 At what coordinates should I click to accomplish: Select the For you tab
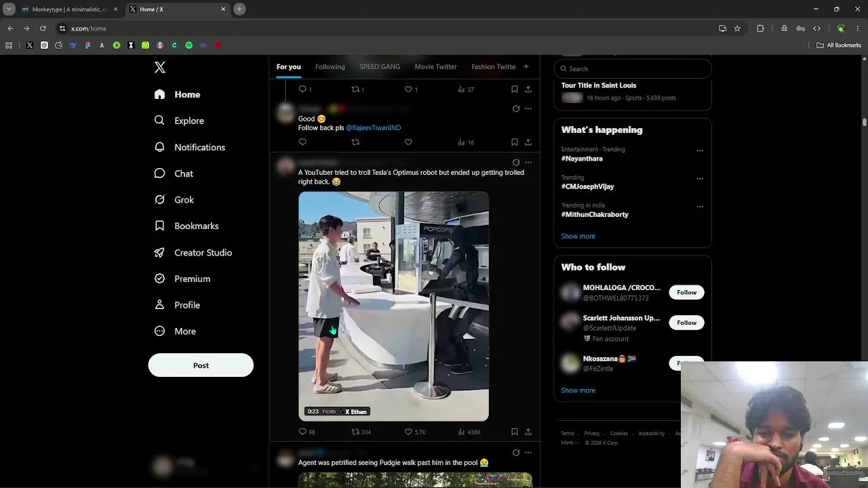[288, 66]
